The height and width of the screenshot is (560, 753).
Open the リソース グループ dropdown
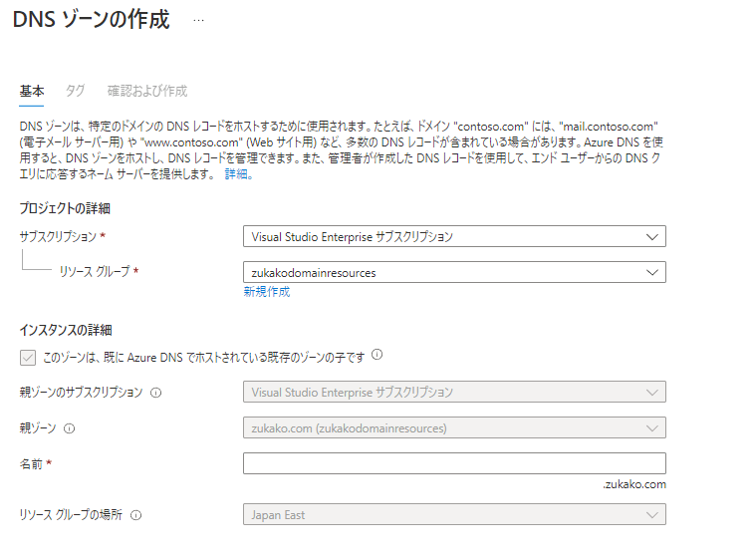tap(454, 272)
